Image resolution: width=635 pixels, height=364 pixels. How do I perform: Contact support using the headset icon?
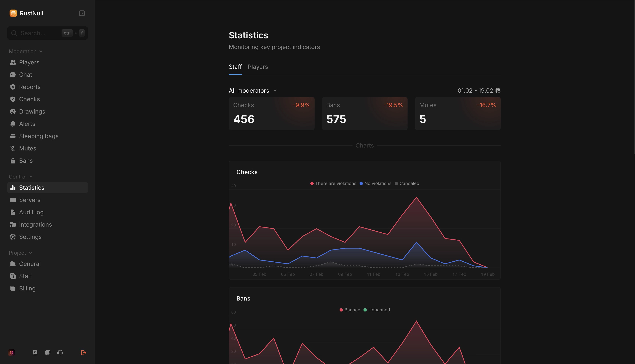pos(60,352)
